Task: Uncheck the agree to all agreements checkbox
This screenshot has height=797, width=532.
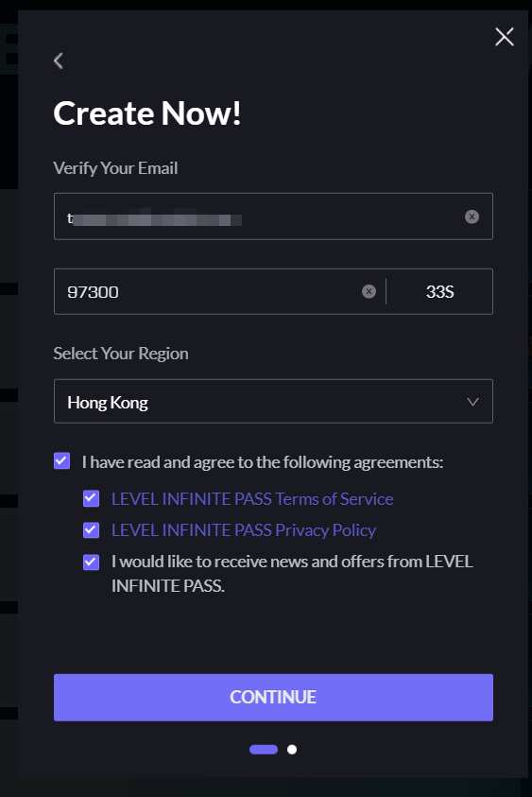Action: tap(62, 461)
